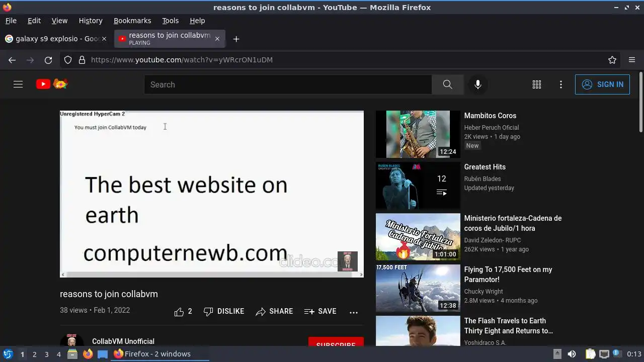The image size is (644, 362).
Task: Click the SIGN IN button
Action: click(x=602, y=84)
